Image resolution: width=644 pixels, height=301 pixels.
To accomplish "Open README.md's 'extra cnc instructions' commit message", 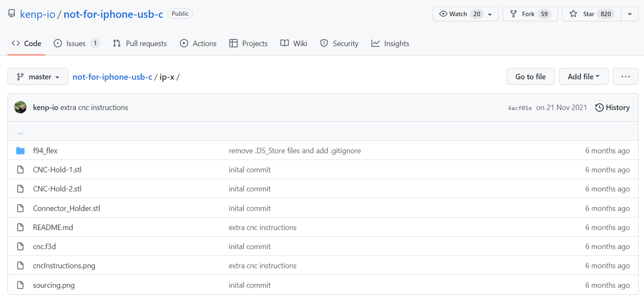I will 263,228.
